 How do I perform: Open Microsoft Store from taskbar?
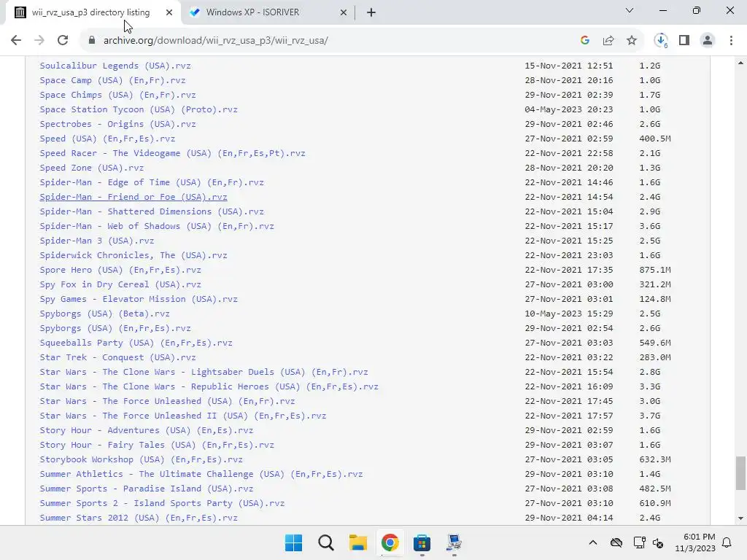tap(422, 542)
